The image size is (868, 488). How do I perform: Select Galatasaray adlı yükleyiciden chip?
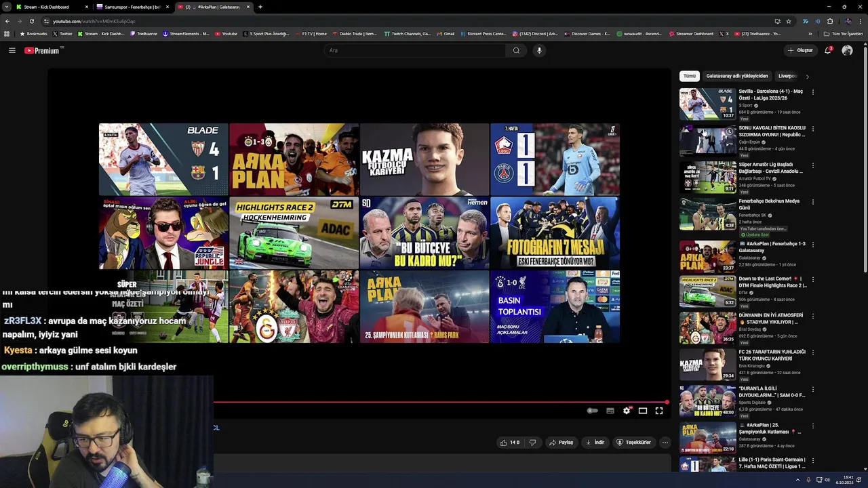pos(737,76)
